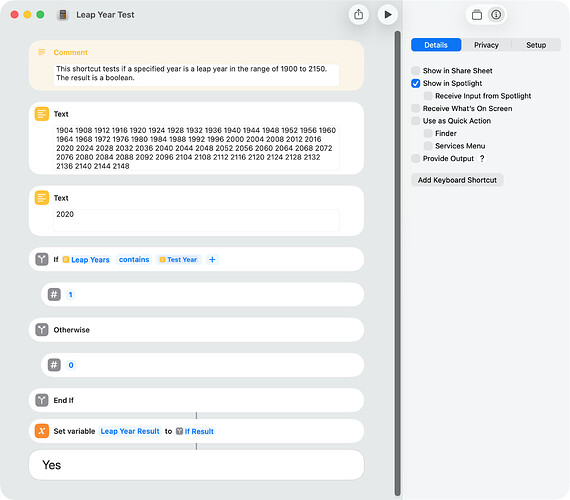Run the Leap Year Test shortcut

tap(388, 15)
